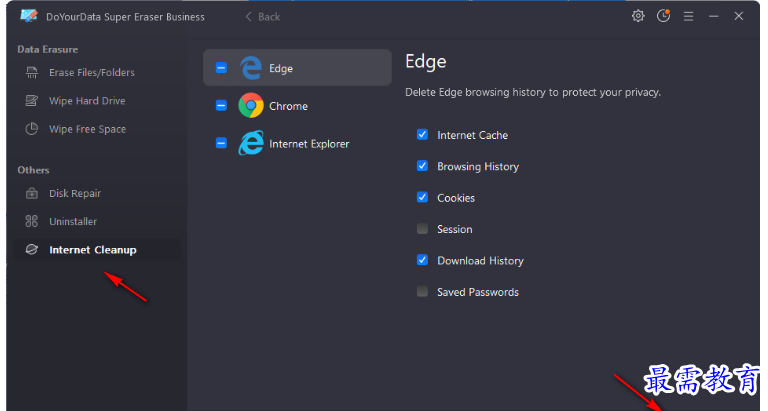
Task: Uncheck Cookies option
Action: pyautogui.click(x=422, y=197)
